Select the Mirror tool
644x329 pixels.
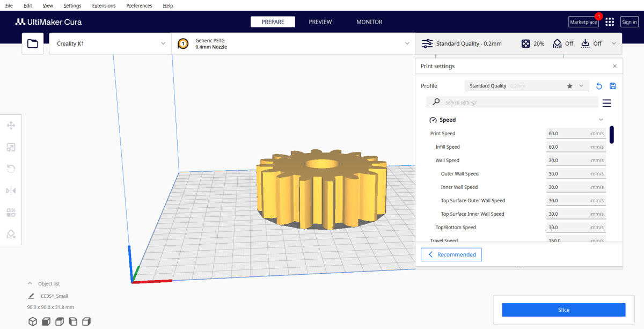pos(11,191)
